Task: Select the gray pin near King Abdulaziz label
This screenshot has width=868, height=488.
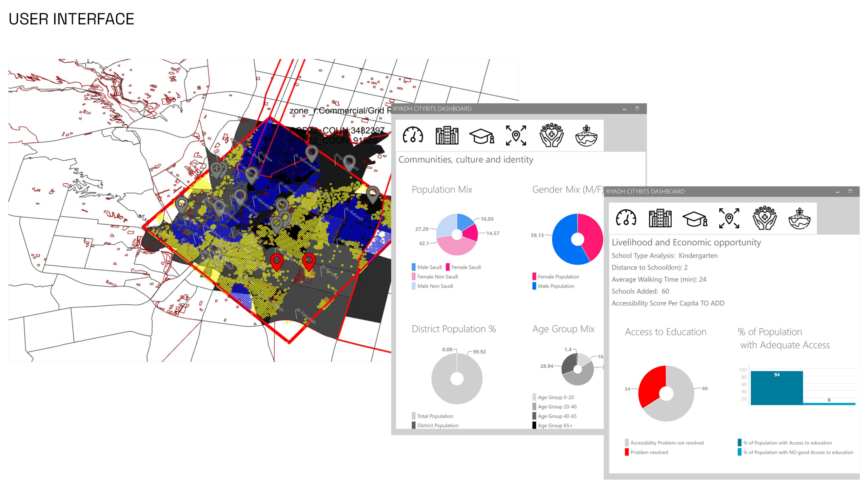Action: pos(349,163)
